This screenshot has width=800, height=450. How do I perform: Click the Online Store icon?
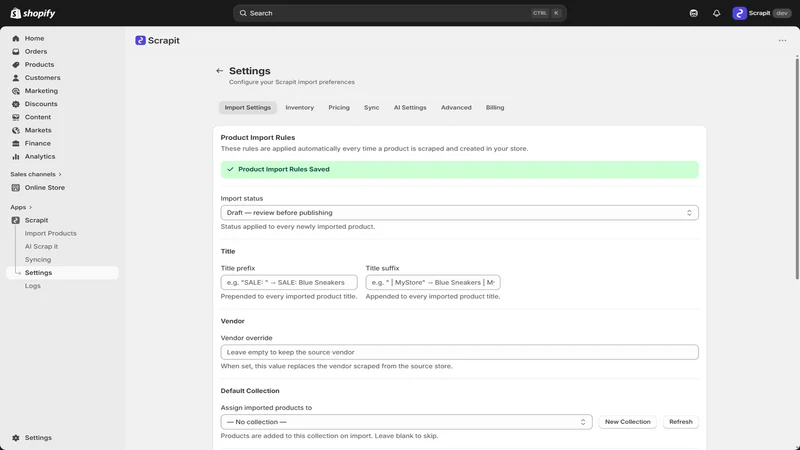click(16, 188)
